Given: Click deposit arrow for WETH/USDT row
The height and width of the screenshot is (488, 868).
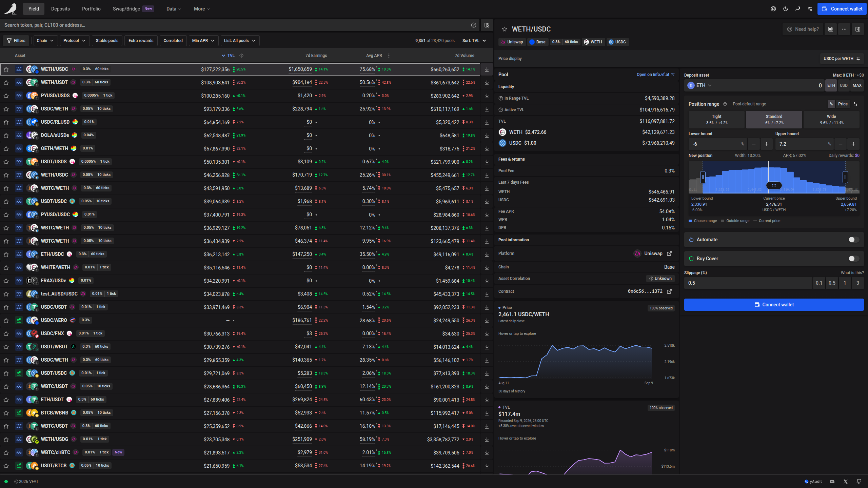Looking at the screenshot, I should 487,83.
